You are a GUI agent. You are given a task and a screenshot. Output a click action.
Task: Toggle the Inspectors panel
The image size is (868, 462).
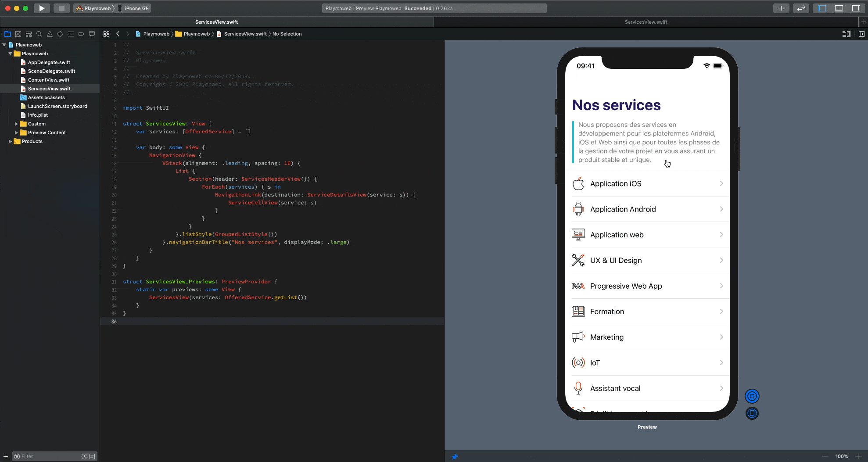click(x=856, y=8)
